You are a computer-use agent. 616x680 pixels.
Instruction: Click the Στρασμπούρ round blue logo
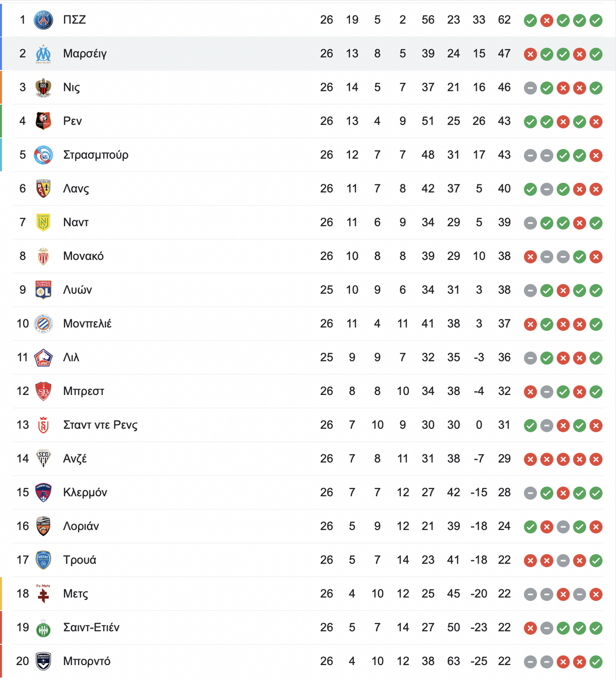pos(43,155)
